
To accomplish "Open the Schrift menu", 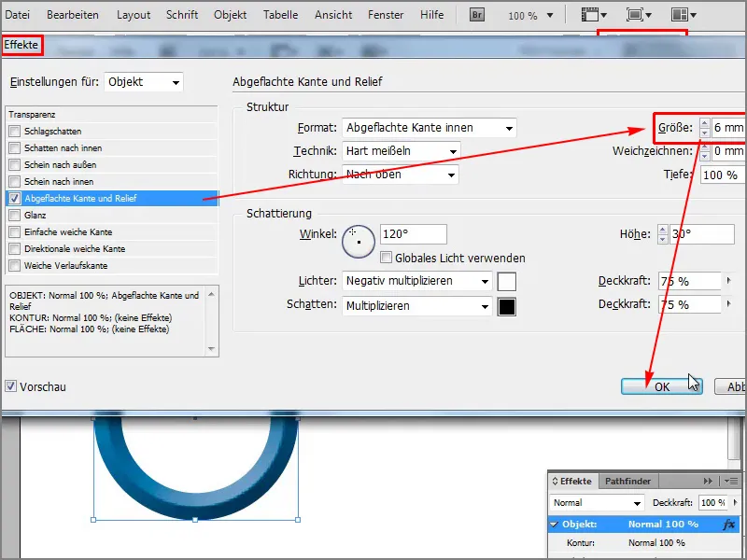I will click(182, 15).
